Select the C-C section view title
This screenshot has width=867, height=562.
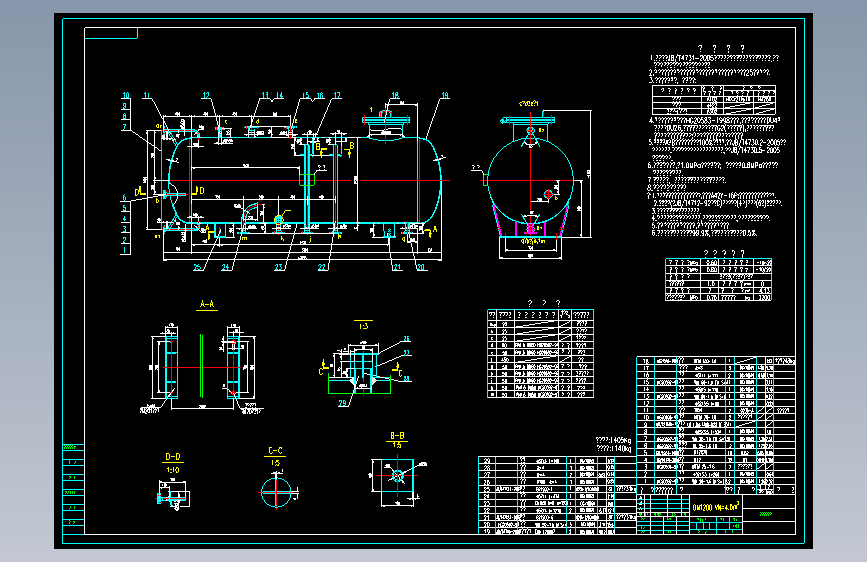pos(275,451)
